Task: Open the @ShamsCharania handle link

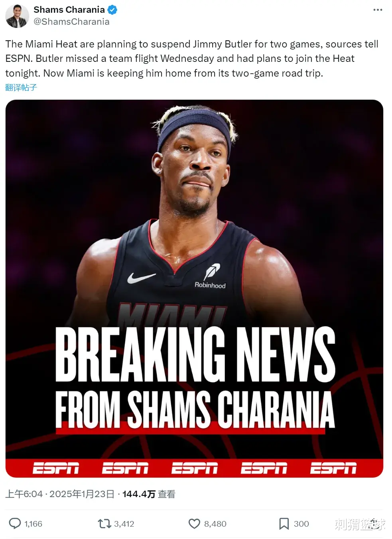Action: click(x=71, y=22)
